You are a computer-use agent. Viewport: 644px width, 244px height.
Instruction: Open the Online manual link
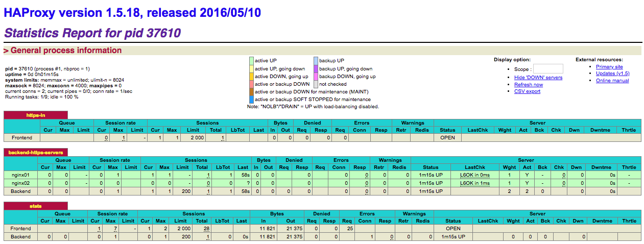pos(612,81)
